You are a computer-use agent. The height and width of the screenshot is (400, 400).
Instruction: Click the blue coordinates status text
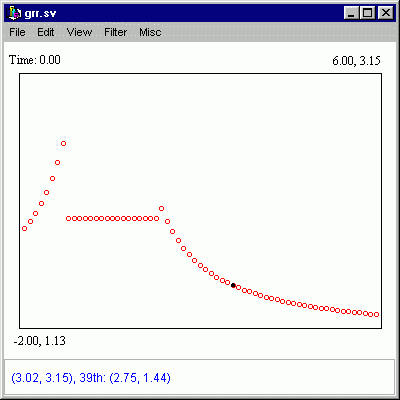tap(91, 378)
